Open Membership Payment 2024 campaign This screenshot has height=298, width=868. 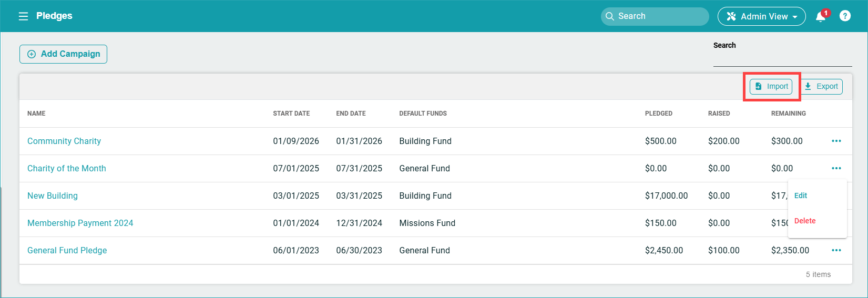80,223
